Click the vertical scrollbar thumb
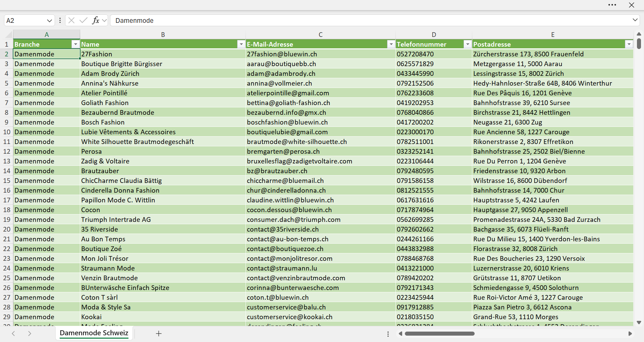 click(639, 44)
